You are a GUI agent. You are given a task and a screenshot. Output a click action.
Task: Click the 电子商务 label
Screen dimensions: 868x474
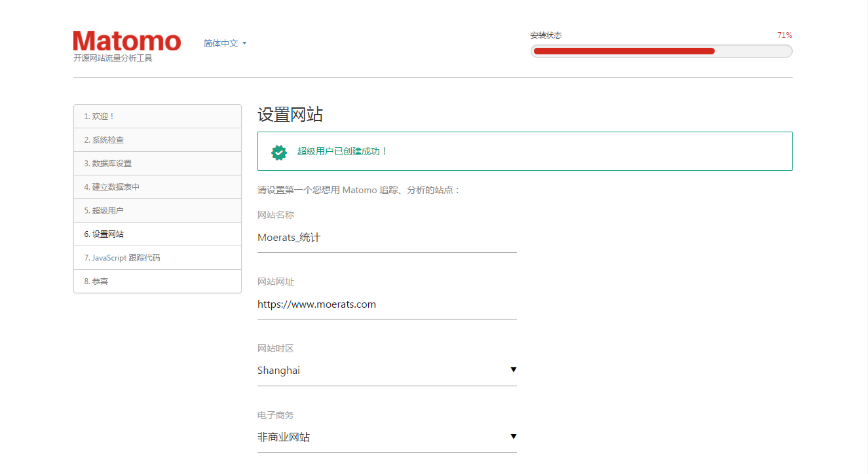(276, 415)
